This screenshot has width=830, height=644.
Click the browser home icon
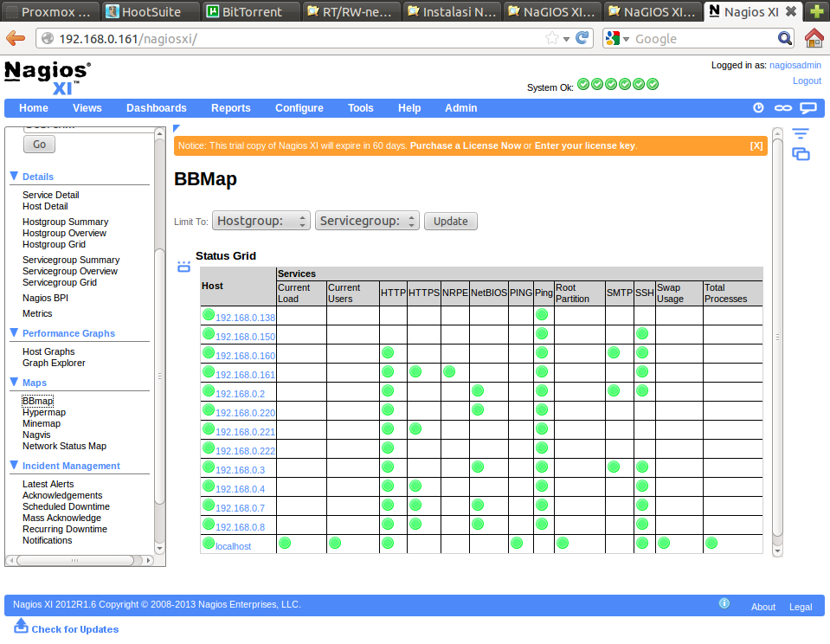click(x=814, y=38)
